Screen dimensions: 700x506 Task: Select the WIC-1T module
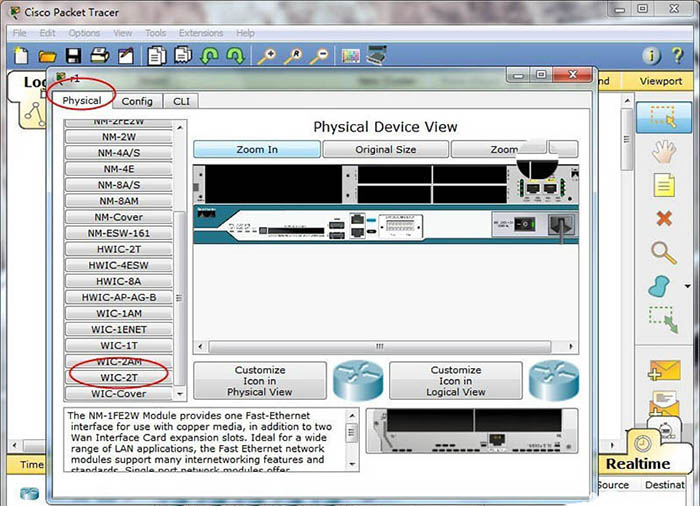[119, 345]
